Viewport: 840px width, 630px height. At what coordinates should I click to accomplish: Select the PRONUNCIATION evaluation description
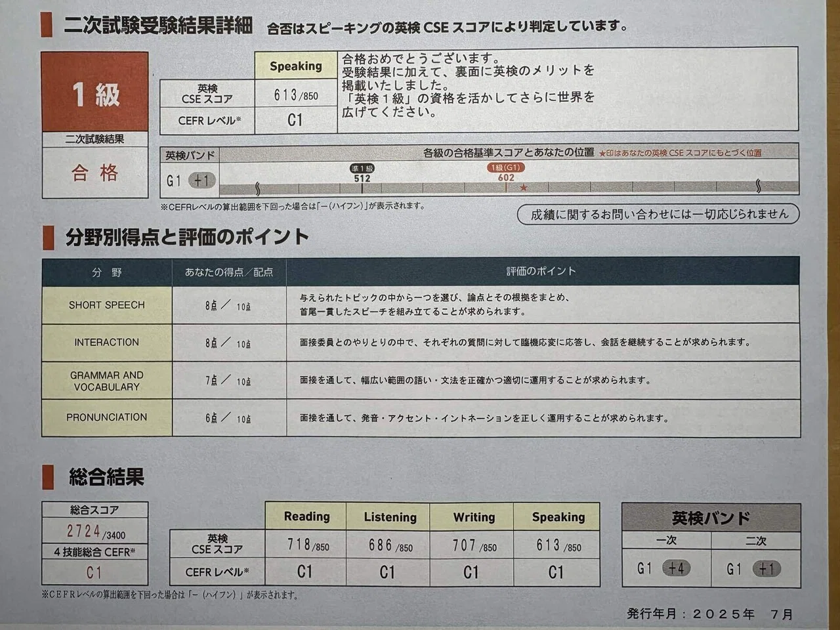(x=484, y=417)
